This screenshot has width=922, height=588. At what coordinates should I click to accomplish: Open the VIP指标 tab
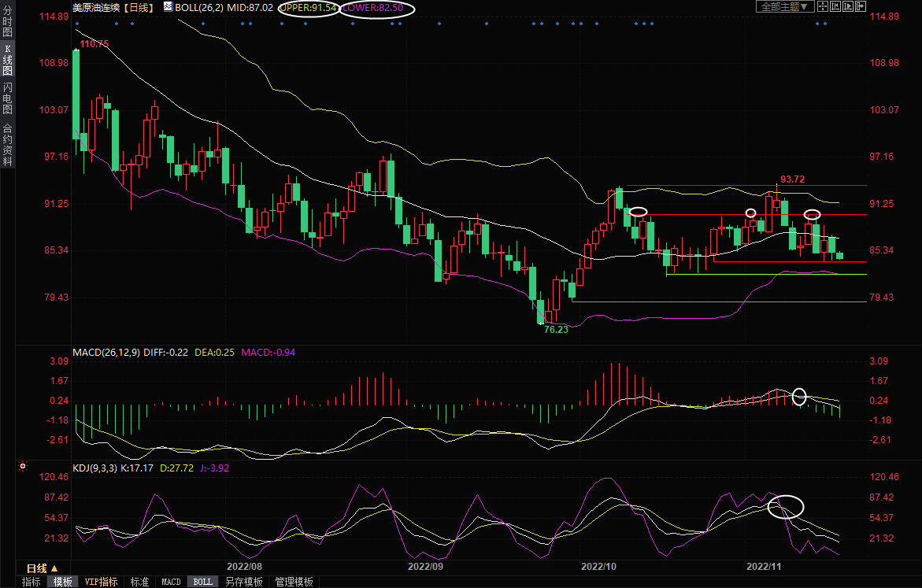pos(102,582)
